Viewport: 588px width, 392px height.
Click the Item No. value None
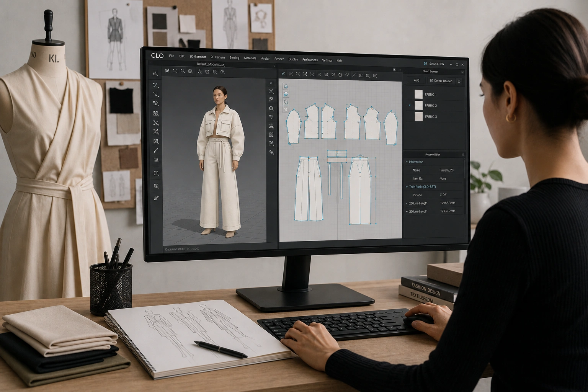coord(443,178)
